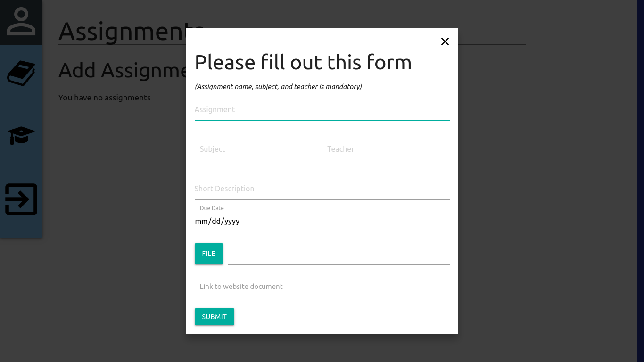This screenshot has width=644, height=362.
Task: Click the logout arrow icon in sidebar
Action: tap(21, 199)
